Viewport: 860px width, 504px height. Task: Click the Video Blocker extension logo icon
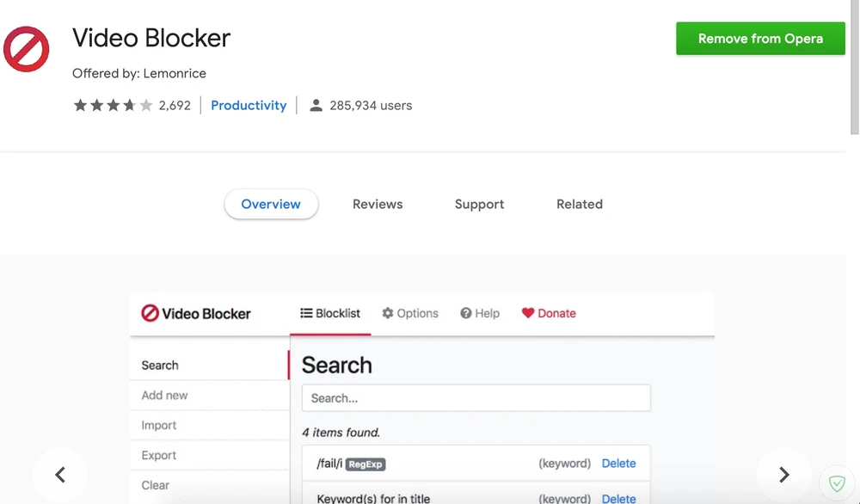pos(27,48)
